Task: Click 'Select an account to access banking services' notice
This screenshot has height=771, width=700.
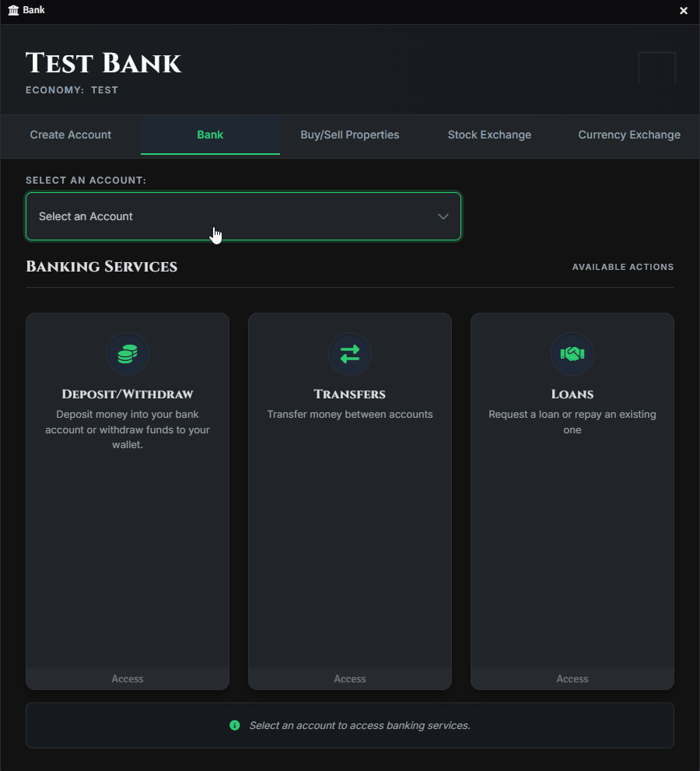Action: (x=359, y=725)
